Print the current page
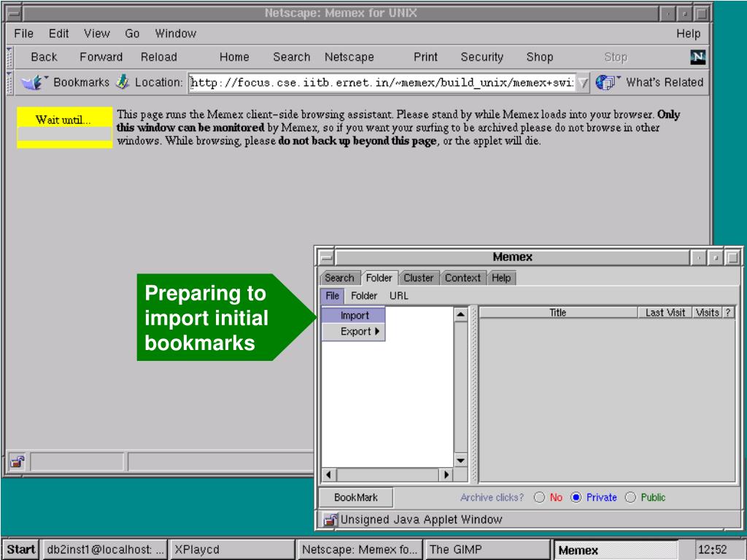747x560 pixels. coord(425,57)
